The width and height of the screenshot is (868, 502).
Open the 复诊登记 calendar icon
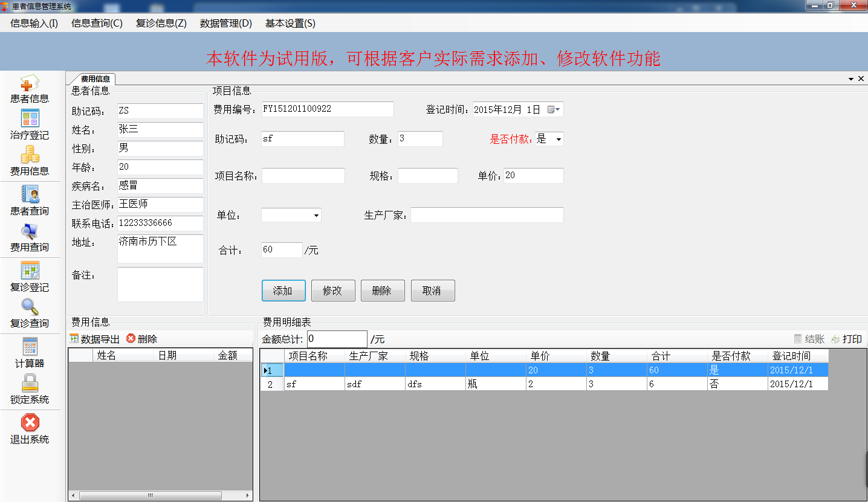click(x=30, y=270)
